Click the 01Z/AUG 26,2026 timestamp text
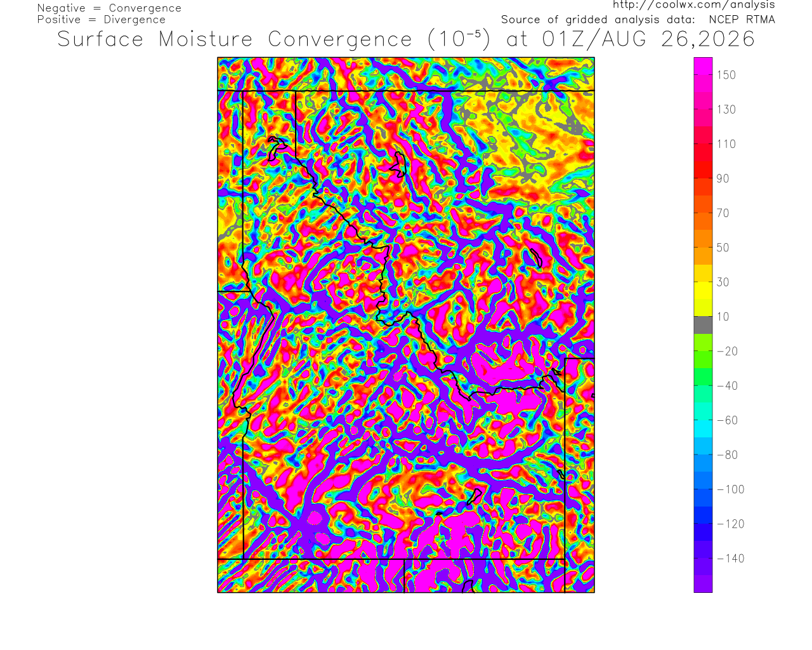Screen dimensions: 812x650 pyautogui.click(x=649, y=39)
